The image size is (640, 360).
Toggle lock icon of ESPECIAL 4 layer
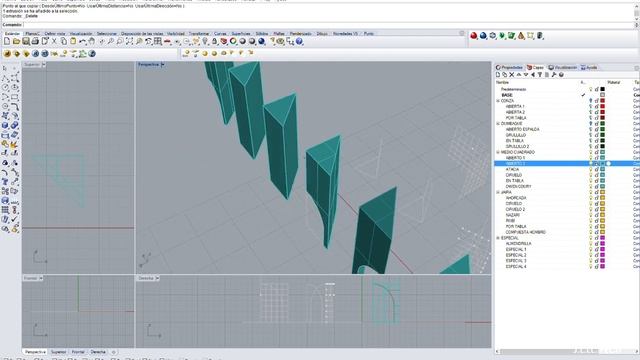(x=597, y=266)
